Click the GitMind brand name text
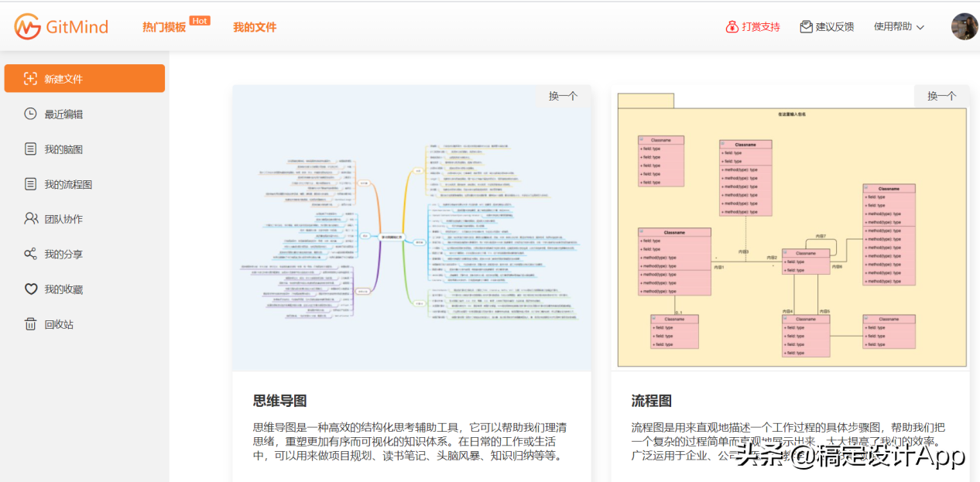 pyautogui.click(x=77, y=27)
